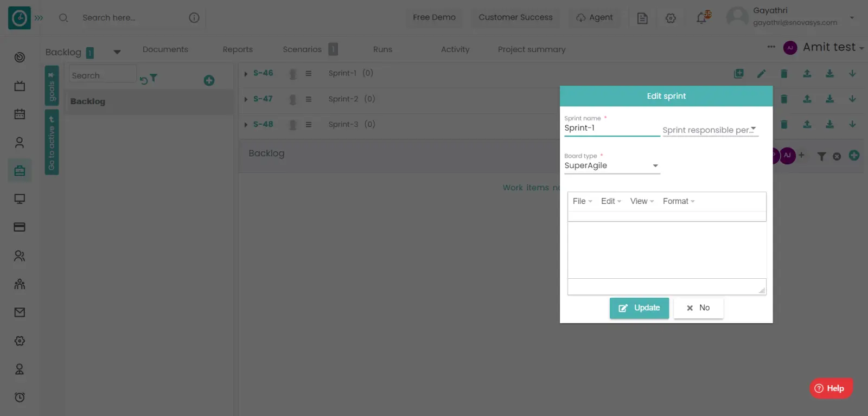Click Gayathri's user avatar

(737, 17)
